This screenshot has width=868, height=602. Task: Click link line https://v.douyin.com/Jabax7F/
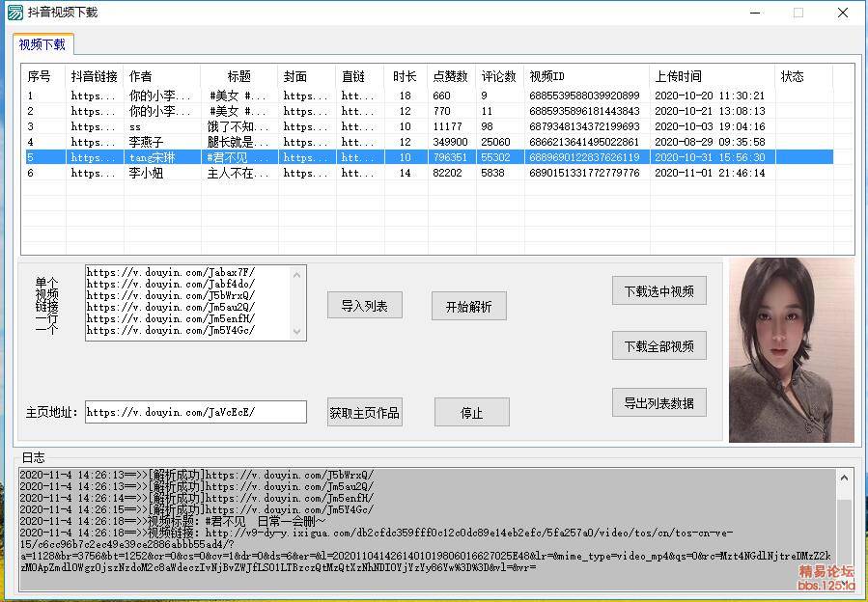171,272
